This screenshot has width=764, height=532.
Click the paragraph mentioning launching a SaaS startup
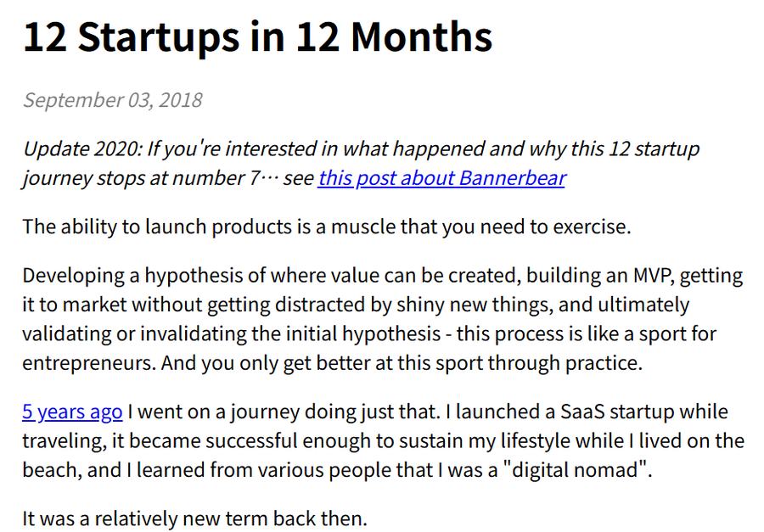(383, 441)
